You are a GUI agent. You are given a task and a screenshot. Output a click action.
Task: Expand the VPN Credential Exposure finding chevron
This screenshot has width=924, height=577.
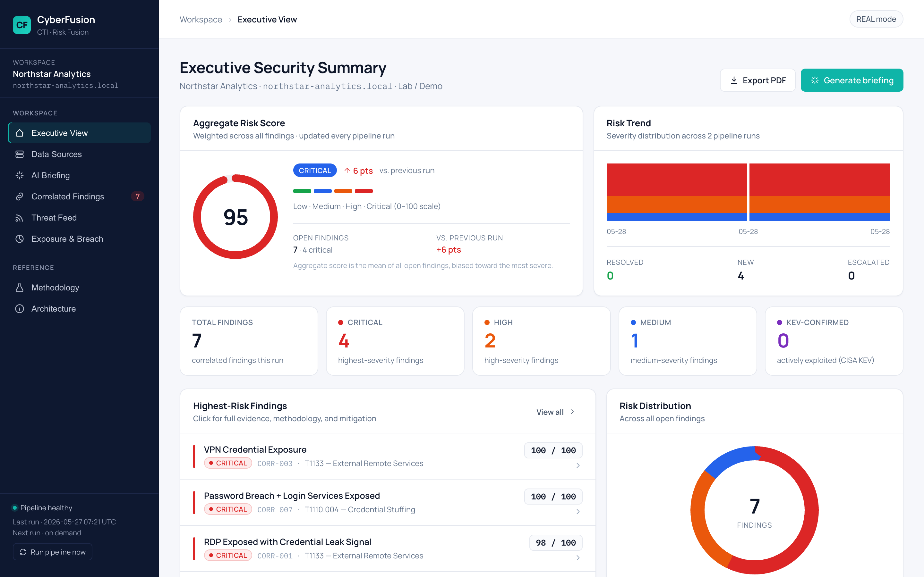pyautogui.click(x=578, y=465)
